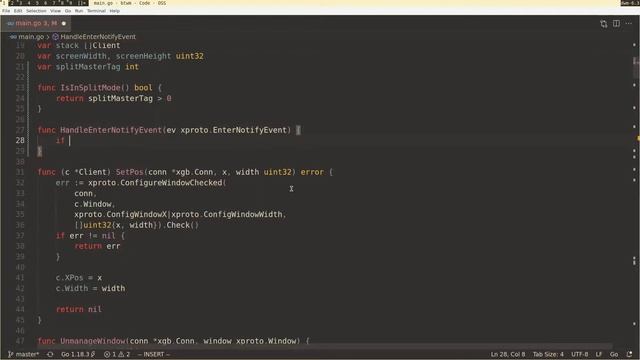640x360 pixels.
Task: Switch to workspace 1 in top bar
Action: [3, 3]
